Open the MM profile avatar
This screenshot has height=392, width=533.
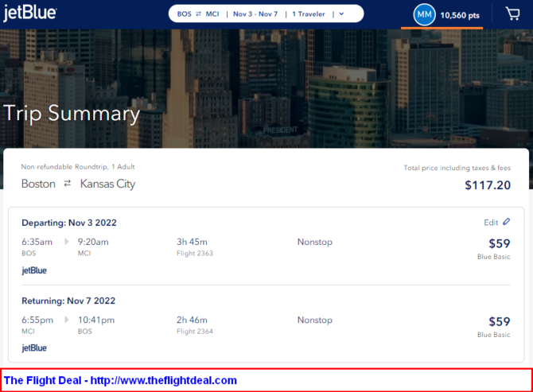424,14
